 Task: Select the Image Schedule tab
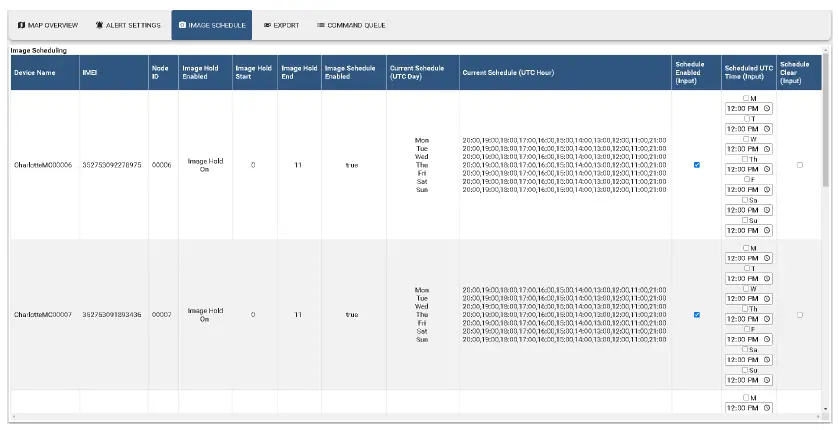click(212, 25)
